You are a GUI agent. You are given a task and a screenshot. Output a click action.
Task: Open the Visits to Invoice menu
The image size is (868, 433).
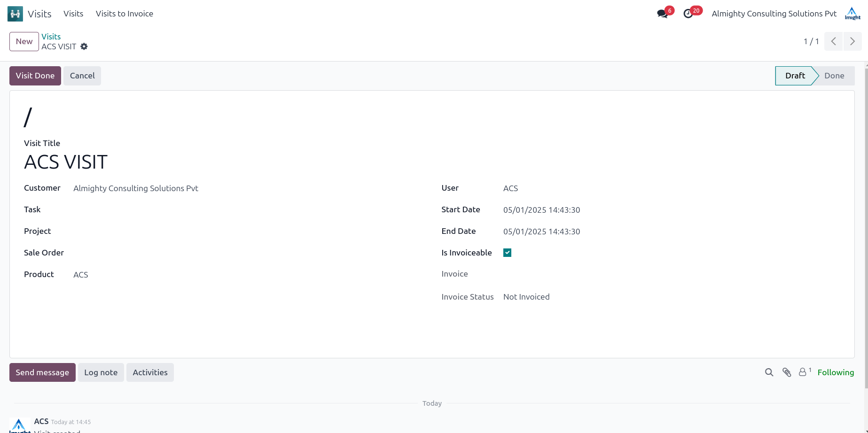[x=124, y=14]
